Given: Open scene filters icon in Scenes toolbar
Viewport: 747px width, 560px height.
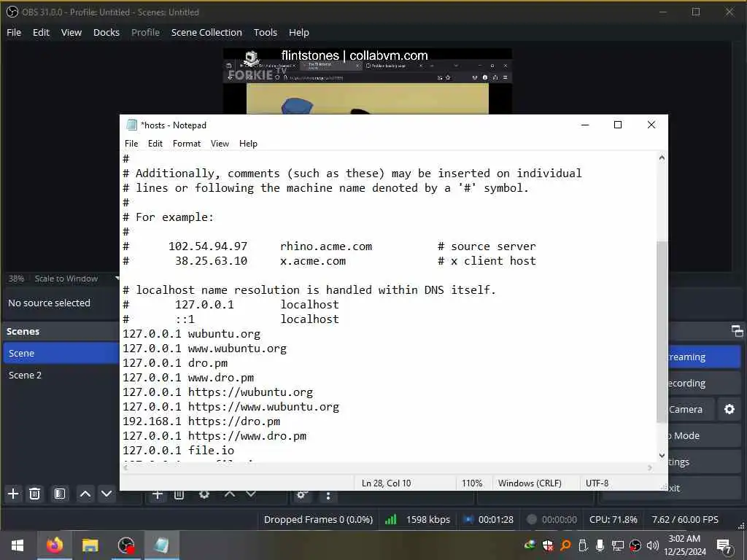Looking at the screenshot, I should (x=60, y=494).
